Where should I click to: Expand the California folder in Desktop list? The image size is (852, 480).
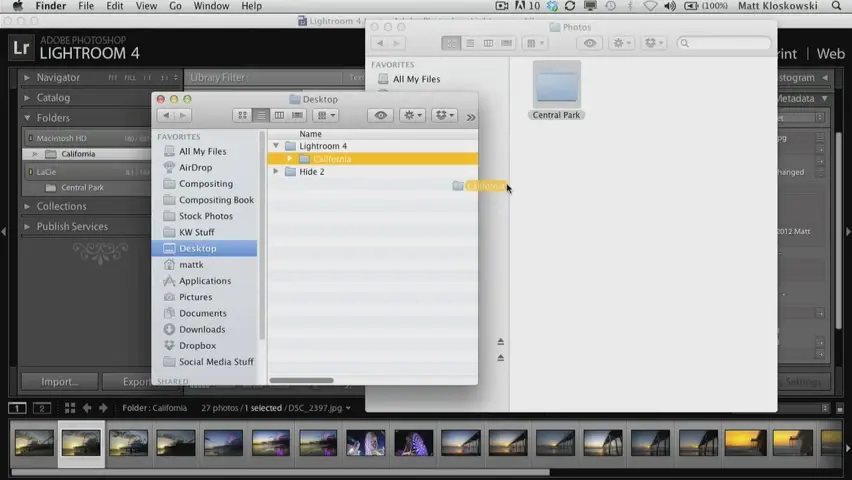pyautogui.click(x=290, y=159)
